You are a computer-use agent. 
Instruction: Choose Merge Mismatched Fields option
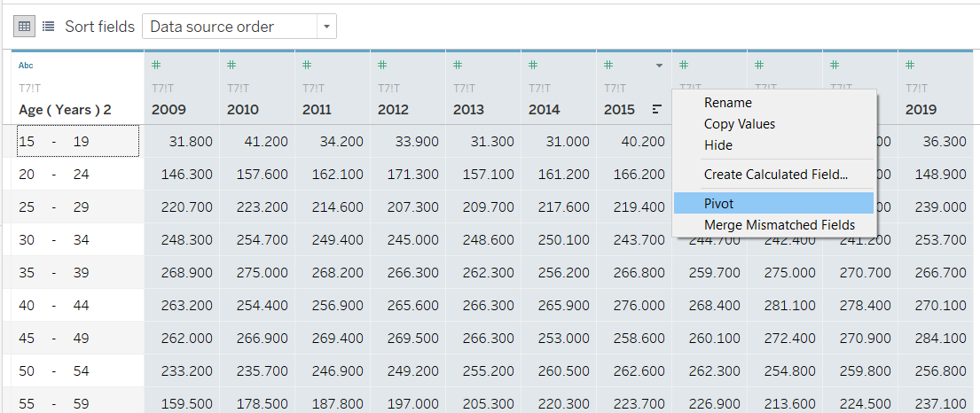coord(779,225)
